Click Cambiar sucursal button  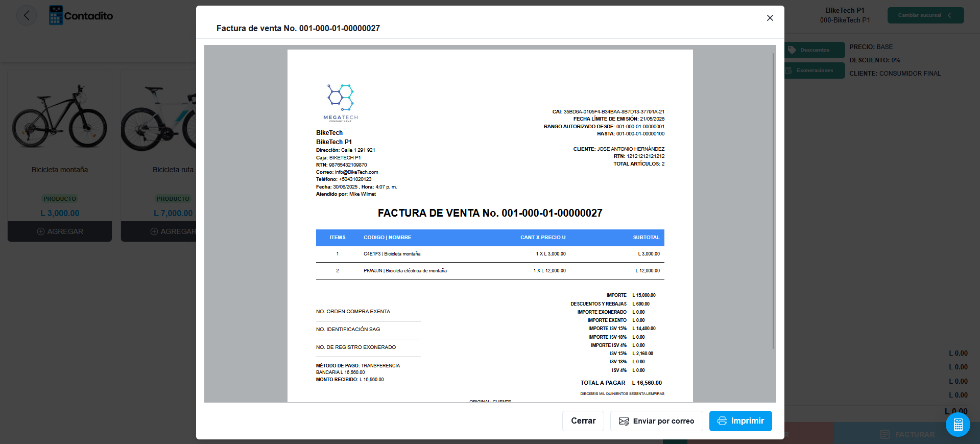point(925,15)
